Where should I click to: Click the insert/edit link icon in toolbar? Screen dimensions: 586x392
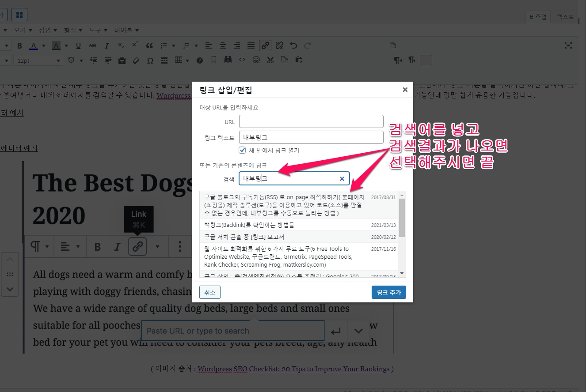pyautogui.click(x=265, y=45)
